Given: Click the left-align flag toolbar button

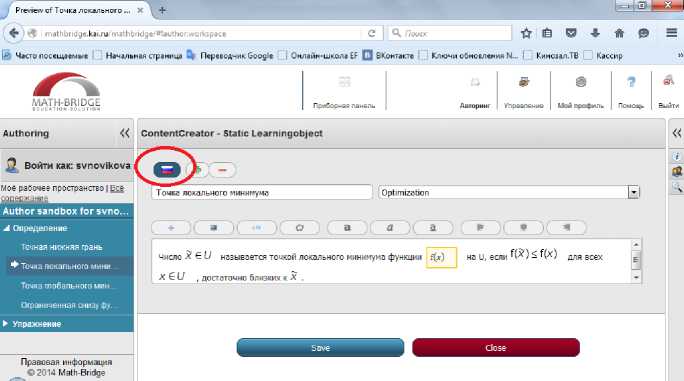Looking at the screenshot, I should (x=480, y=227).
